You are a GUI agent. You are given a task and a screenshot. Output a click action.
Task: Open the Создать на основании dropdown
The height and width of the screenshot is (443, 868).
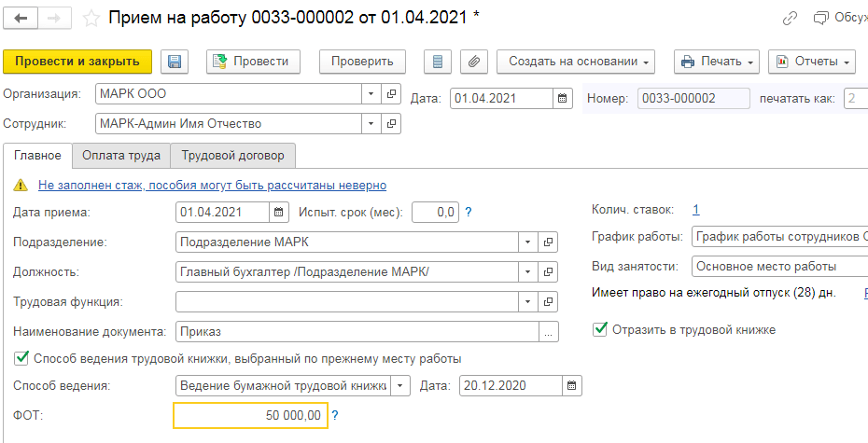[x=575, y=62]
